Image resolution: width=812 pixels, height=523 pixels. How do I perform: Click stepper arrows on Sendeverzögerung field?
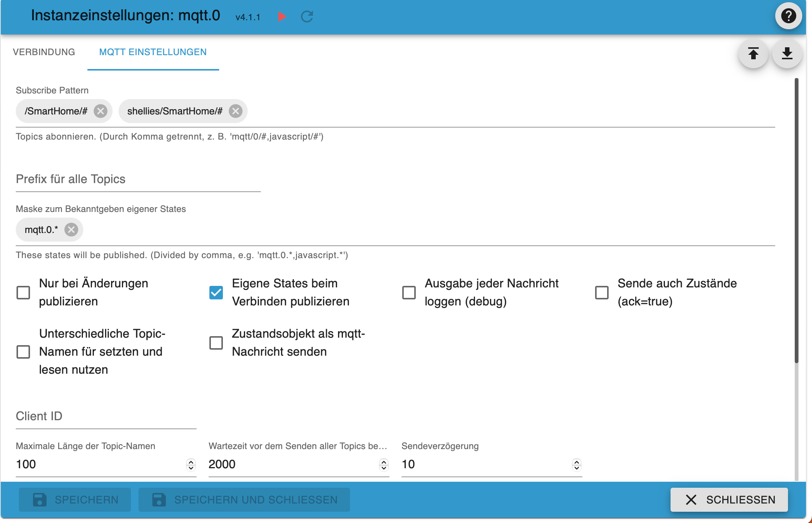pos(577,464)
